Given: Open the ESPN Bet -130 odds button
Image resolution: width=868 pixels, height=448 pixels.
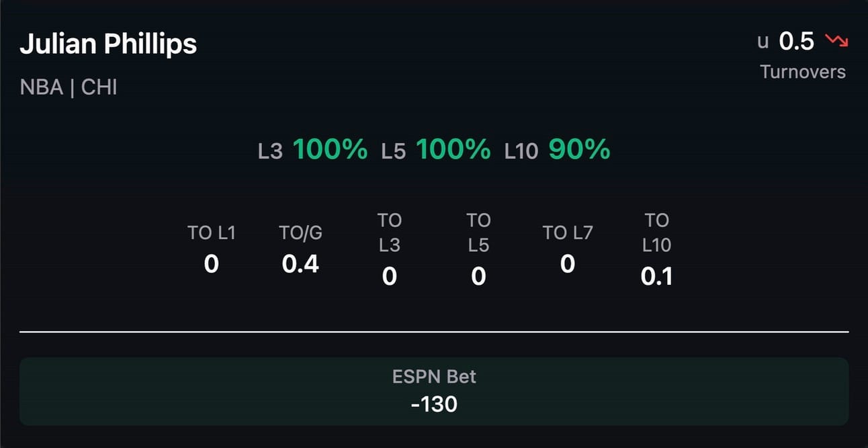Looking at the screenshot, I should 434,391.
